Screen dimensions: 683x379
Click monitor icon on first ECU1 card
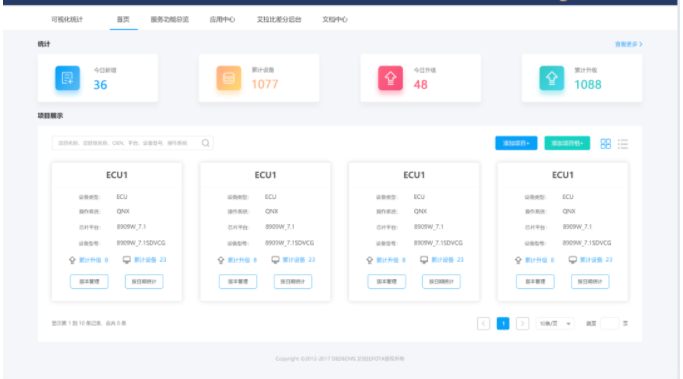coord(127,260)
